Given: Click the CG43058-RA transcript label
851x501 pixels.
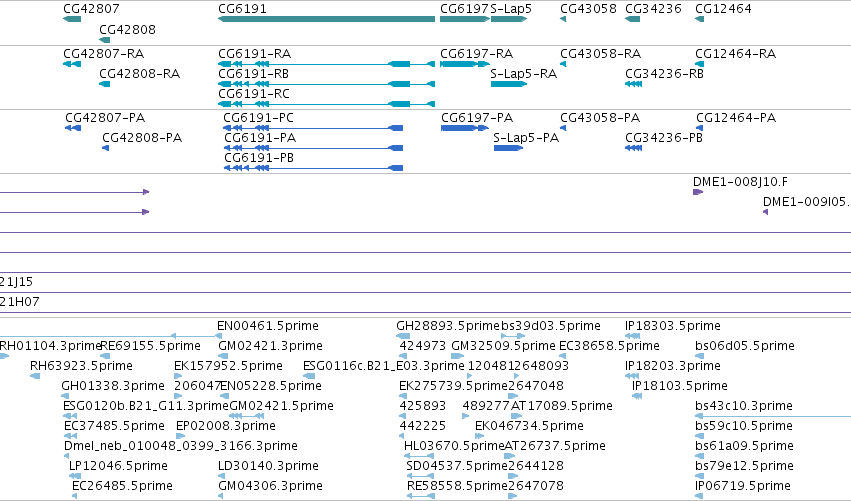Looking at the screenshot, I should (601, 54).
